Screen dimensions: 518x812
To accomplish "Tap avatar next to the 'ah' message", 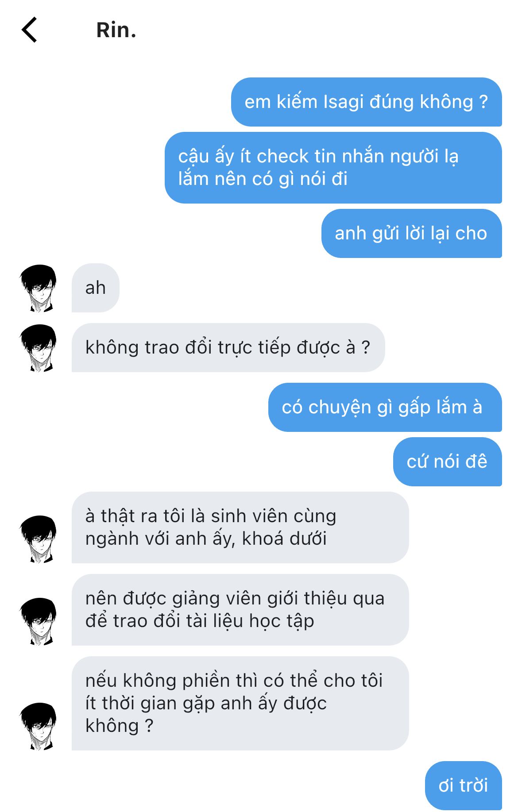I will pos(39,288).
